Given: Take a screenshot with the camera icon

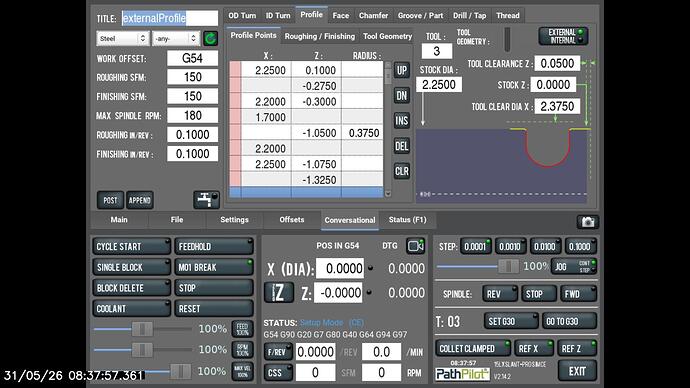Looking at the screenshot, I should coord(587,222).
